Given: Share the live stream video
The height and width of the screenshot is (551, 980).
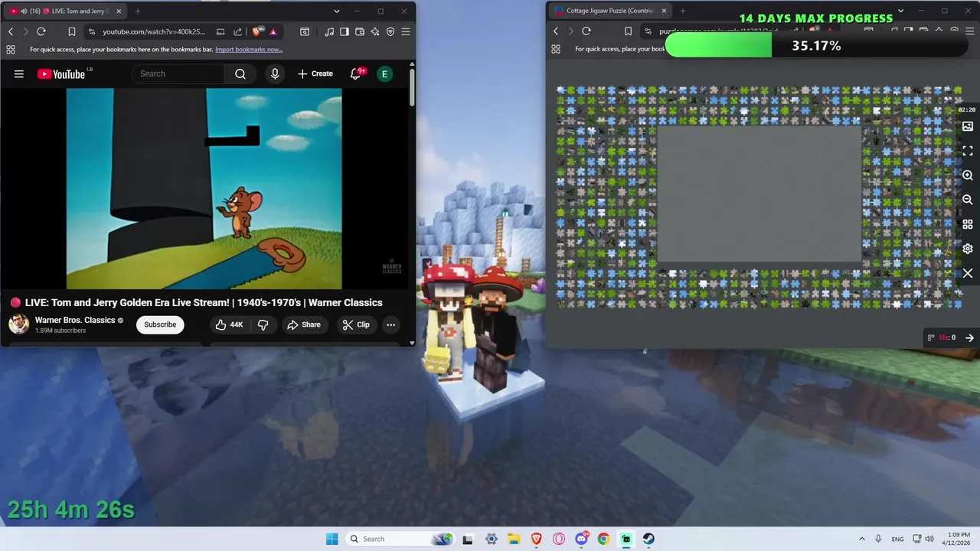Looking at the screenshot, I should [304, 324].
